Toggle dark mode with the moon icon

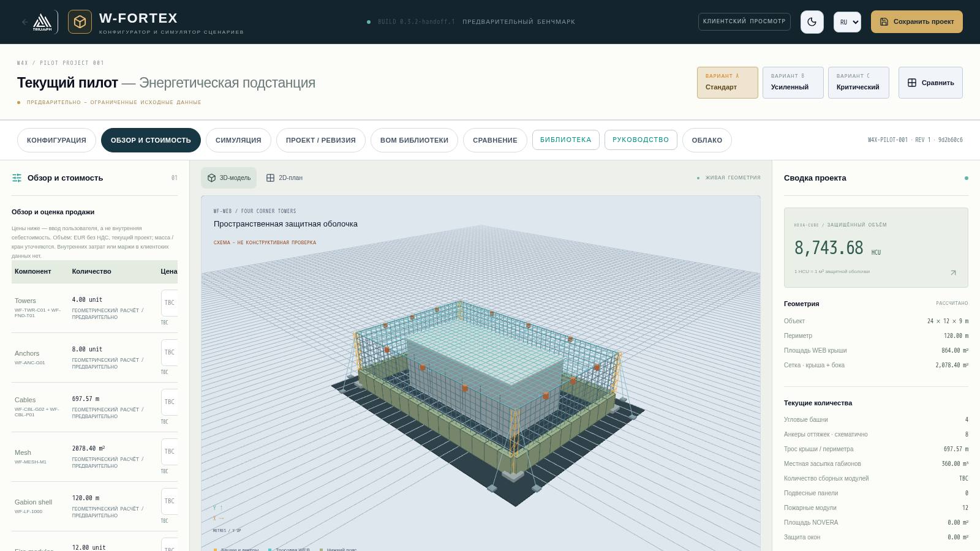(x=812, y=22)
